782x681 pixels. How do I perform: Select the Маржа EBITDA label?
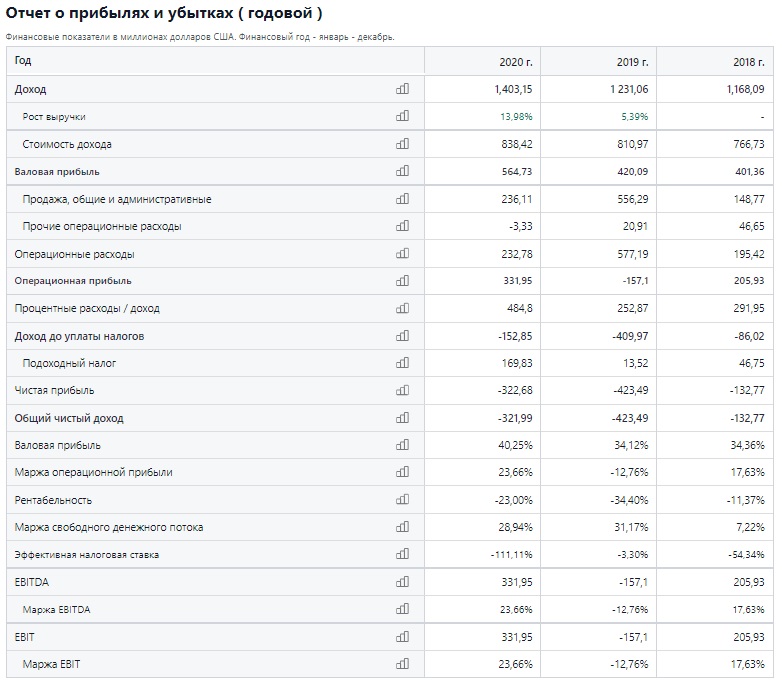point(56,610)
